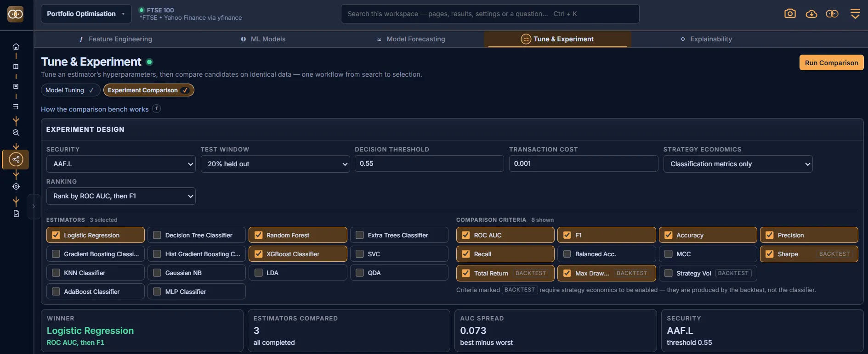Open the lines-and-chevron menu icon at top right

pos(855,14)
